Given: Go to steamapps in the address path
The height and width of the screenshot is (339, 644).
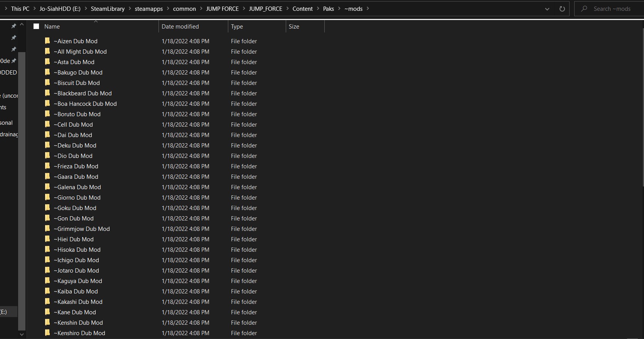Looking at the screenshot, I should point(148,8).
